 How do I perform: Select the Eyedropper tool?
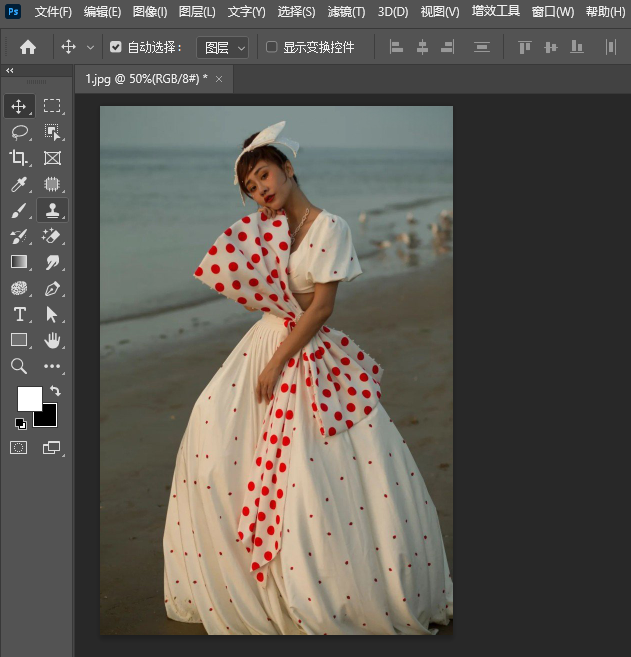click(x=19, y=184)
